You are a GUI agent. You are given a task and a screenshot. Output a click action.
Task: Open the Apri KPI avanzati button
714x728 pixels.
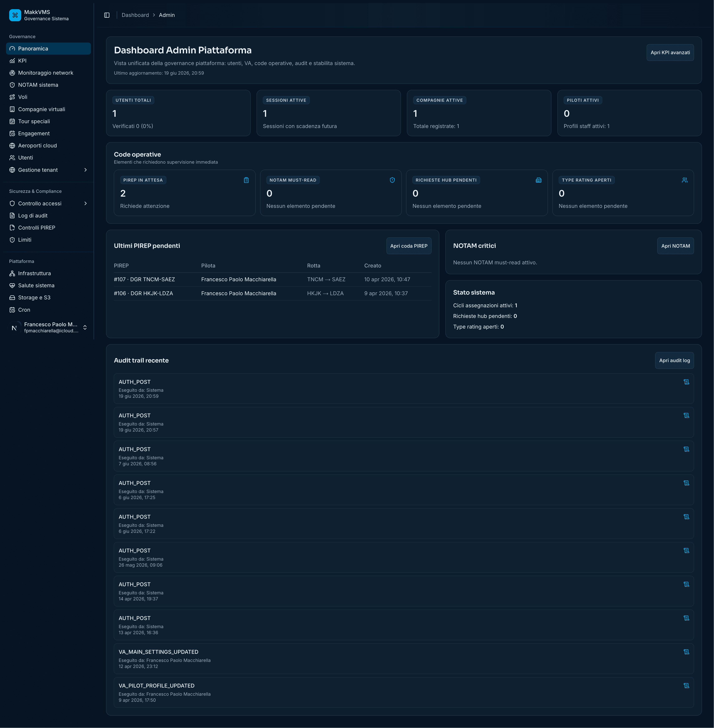(x=670, y=53)
